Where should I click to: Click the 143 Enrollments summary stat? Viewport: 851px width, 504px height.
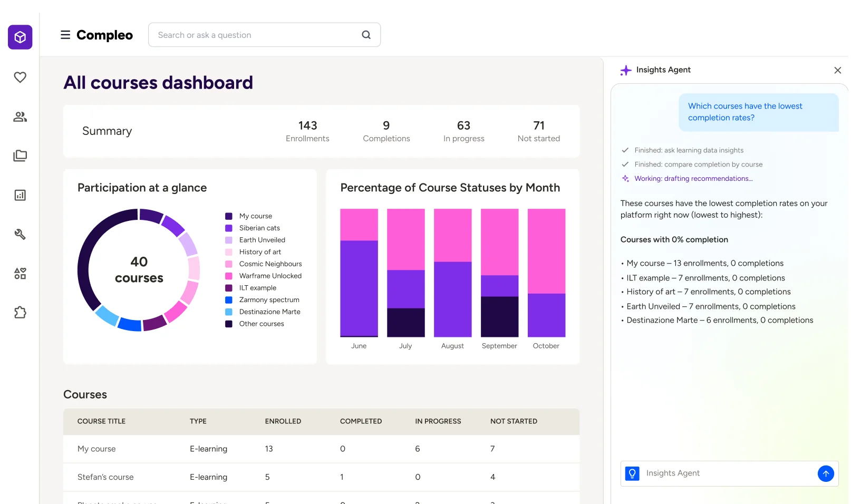click(307, 131)
